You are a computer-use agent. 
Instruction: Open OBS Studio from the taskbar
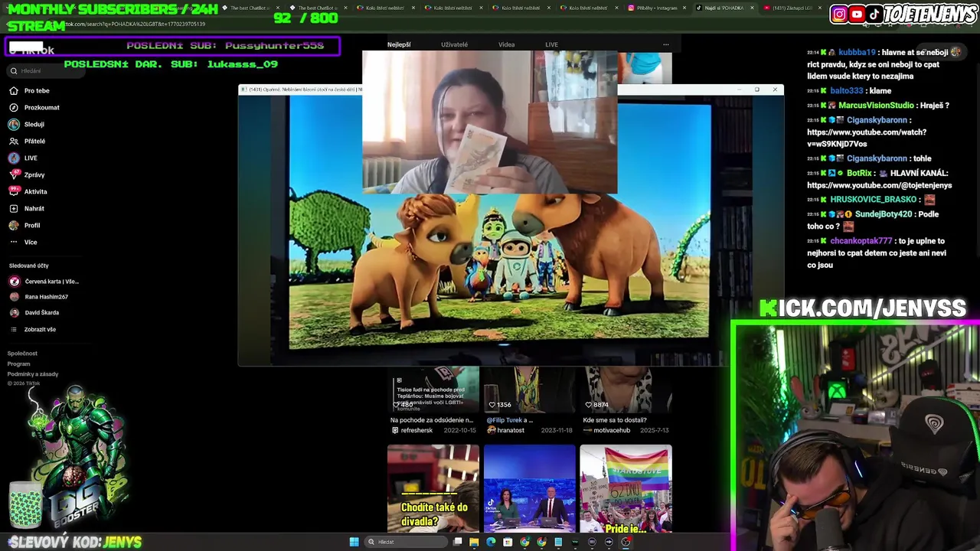(x=626, y=542)
